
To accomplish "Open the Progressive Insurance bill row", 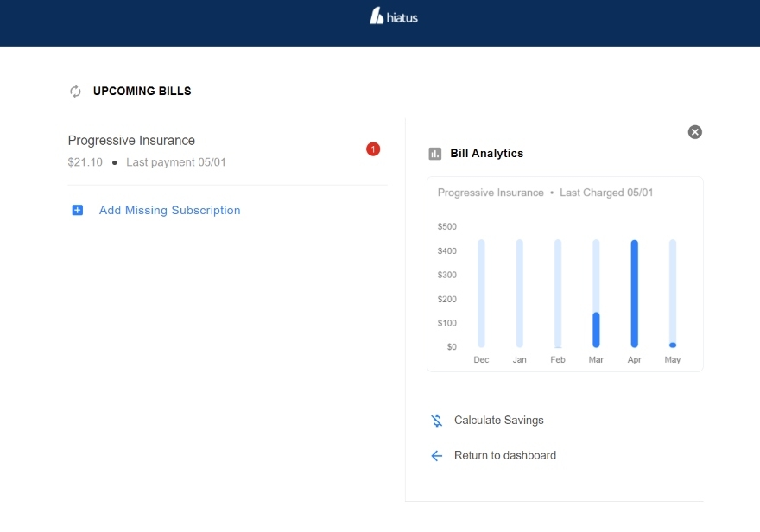I will tap(227, 152).
